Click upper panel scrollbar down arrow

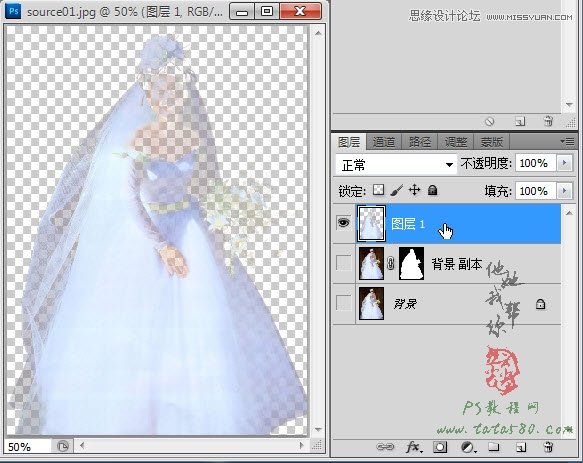coord(568,105)
